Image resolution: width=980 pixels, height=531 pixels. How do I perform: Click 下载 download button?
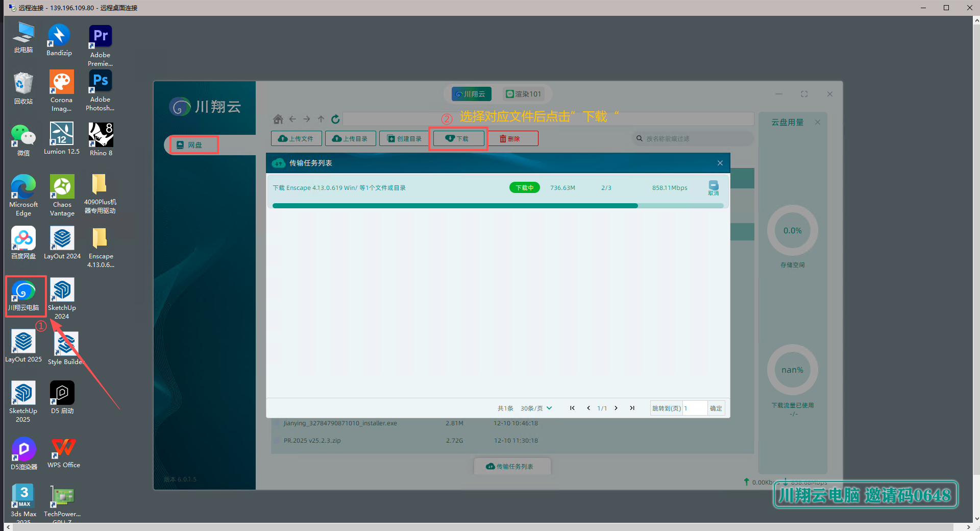(458, 138)
